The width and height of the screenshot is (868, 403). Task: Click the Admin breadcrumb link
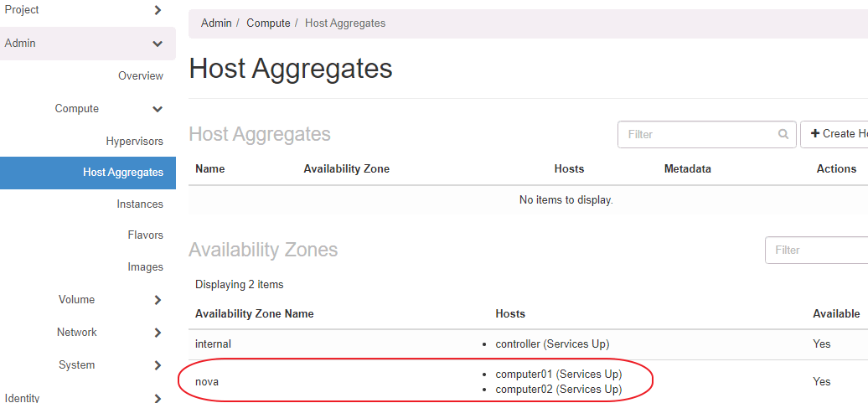coord(216,23)
